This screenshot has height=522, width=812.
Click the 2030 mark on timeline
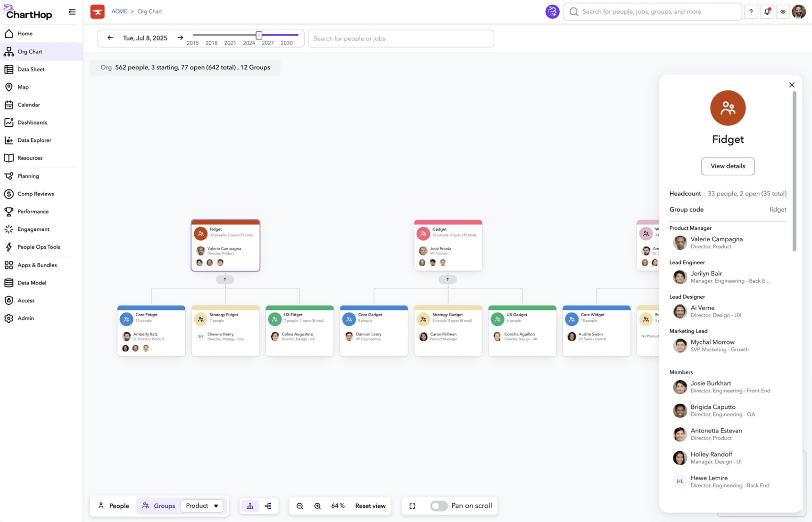(x=287, y=43)
